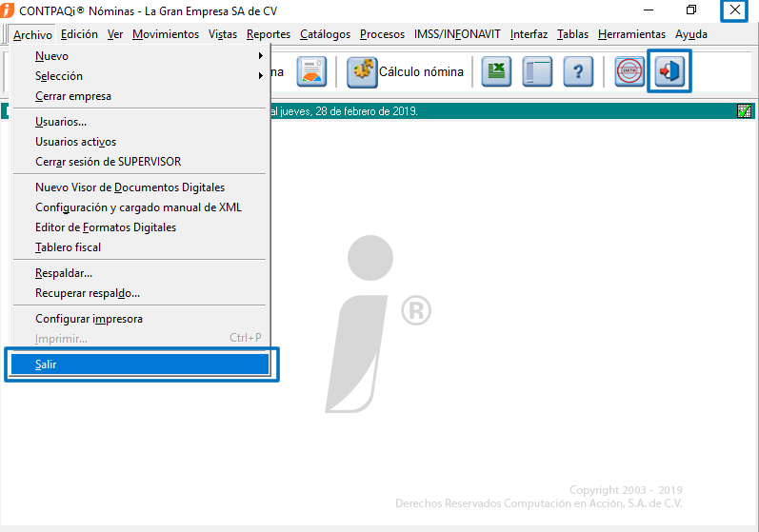Screen dimensions: 759x532
Task: Open Nuevo Visor de Documentos Digitales
Action: pos(140,187)
